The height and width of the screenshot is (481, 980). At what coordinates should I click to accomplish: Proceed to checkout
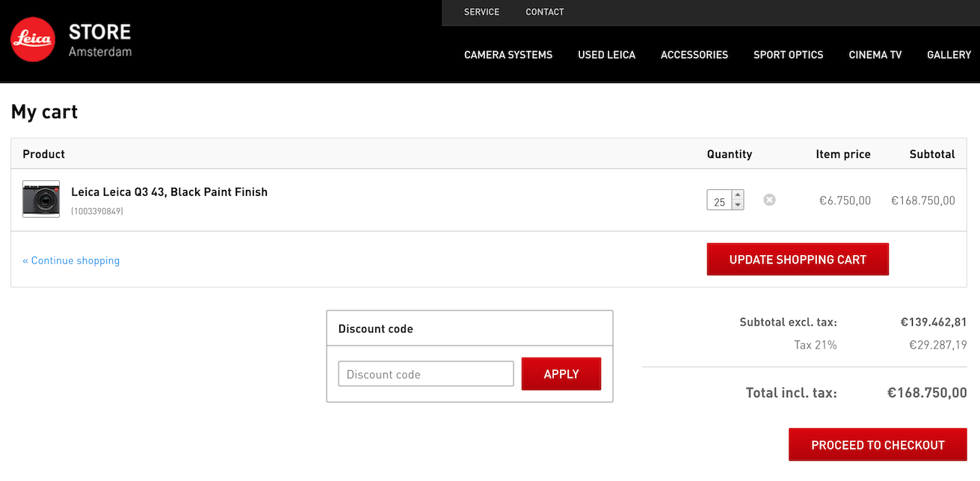pos(878,445)
